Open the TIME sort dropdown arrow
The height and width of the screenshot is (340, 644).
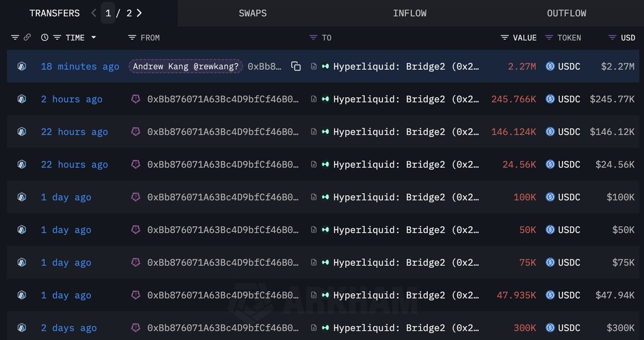point(93,38)
